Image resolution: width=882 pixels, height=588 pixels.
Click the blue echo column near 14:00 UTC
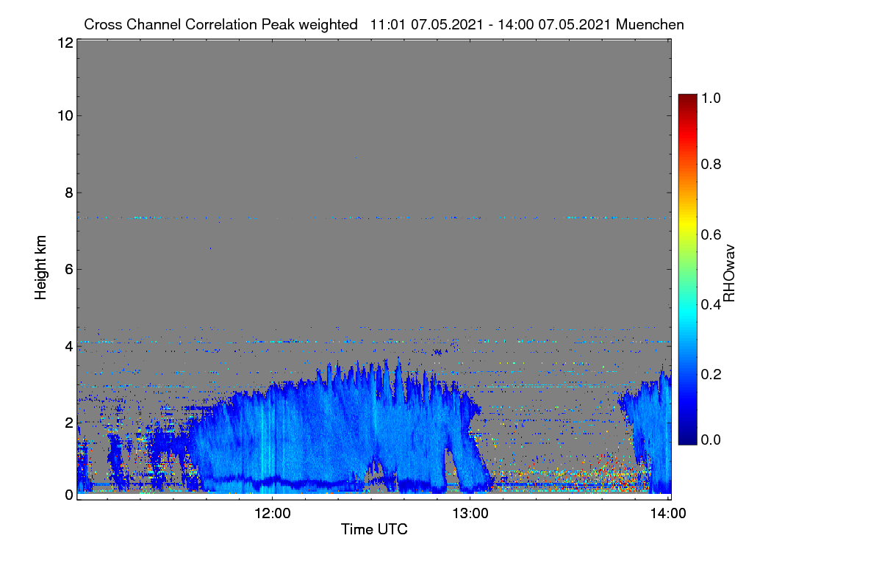point(654,434)
